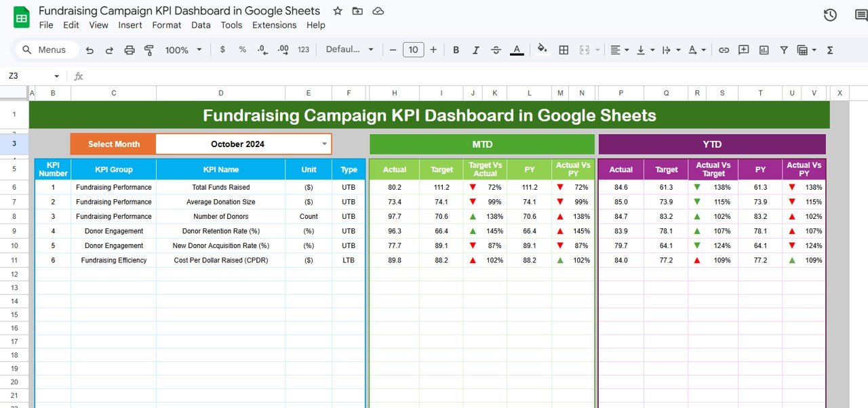Toggle strikethrough formatting

pyautogui.click(x=496, y=49)
